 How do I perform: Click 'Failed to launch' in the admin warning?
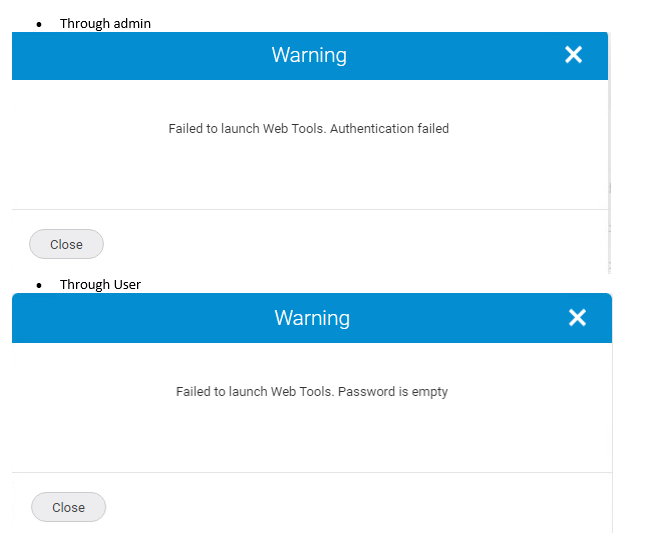click(214, 128)
